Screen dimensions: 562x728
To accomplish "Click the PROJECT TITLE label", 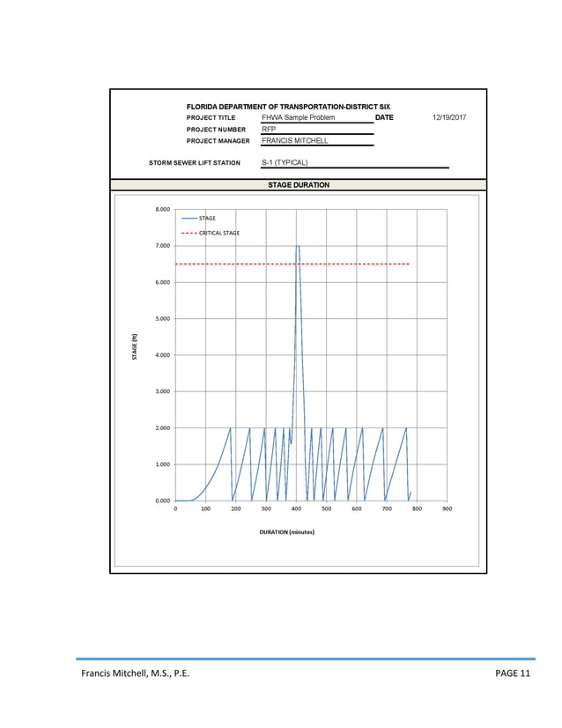I will pyautogui.click(x=211, y=118).
